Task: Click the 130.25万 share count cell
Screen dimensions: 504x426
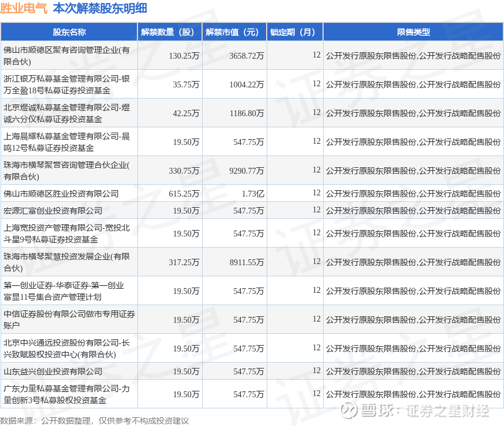Action: tap(184, 56)
